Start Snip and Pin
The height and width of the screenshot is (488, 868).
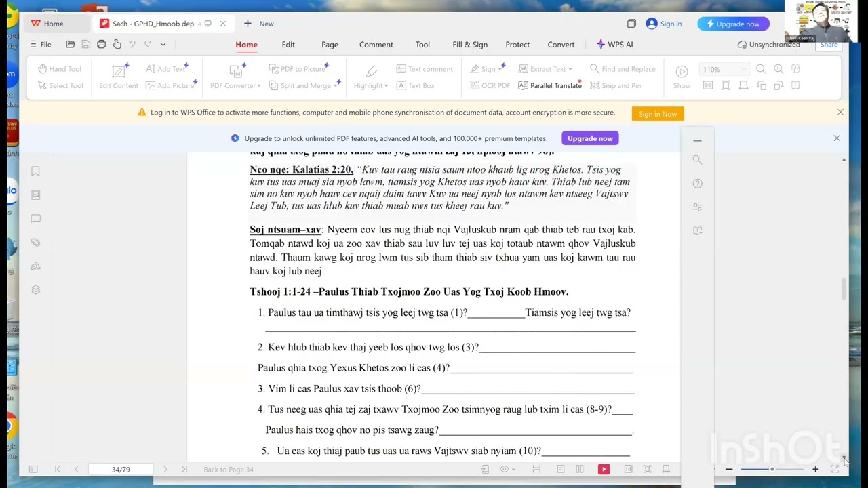[615, 85]
